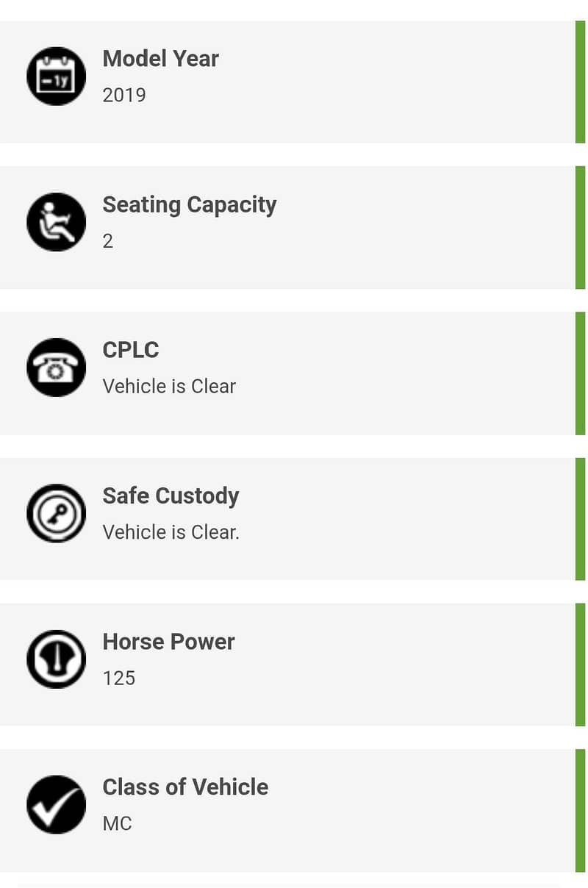Select the Model Year heading text
The width and height of the screenshot is (588, 888).
160,59
